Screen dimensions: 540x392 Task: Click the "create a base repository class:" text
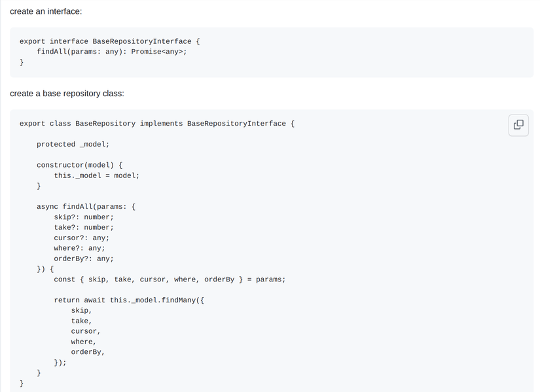click(x=67, y=94)
